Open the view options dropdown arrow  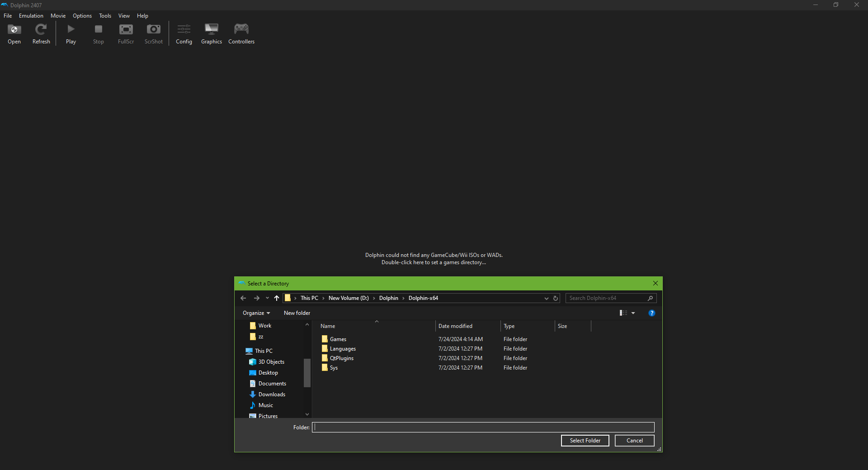click(x=633, y=313)
